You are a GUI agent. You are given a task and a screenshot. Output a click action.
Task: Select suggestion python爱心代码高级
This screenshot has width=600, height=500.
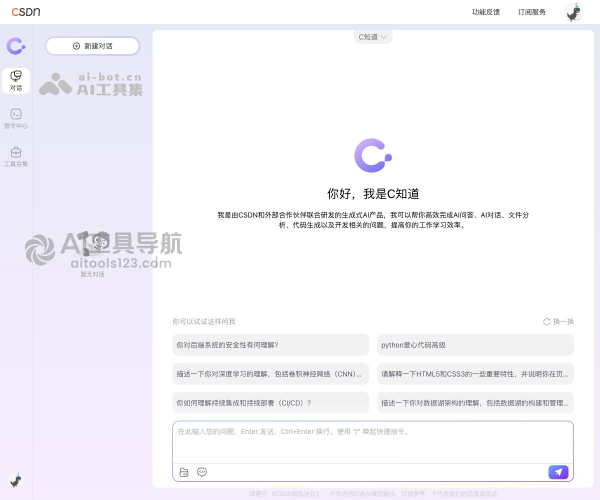[x=475, y=345]
